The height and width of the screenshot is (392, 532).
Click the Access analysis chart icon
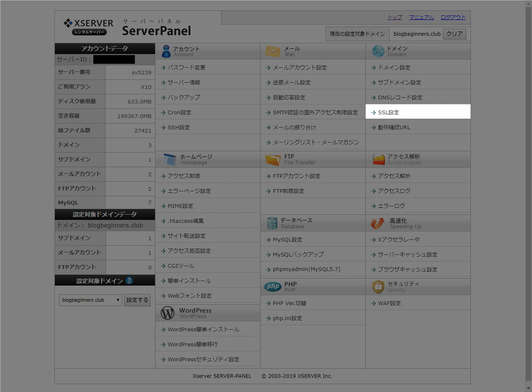point(379,159)
